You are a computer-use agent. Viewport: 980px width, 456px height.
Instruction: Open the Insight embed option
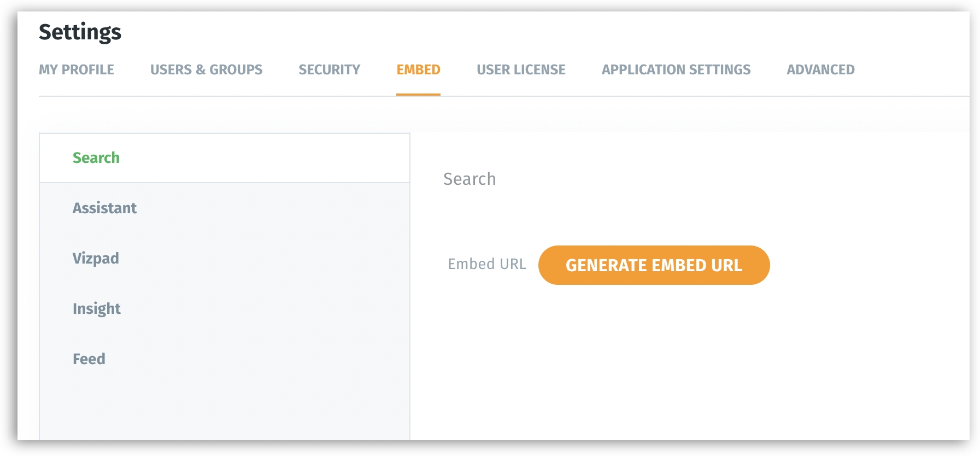(97, 309)
